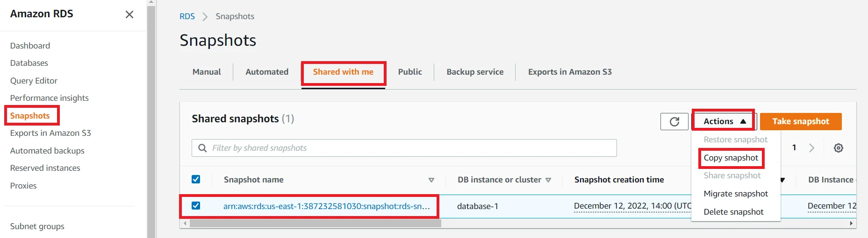Choose Migrate snapshot from Actions menu
Screen dimensions: 868x238
coord(736,194)
